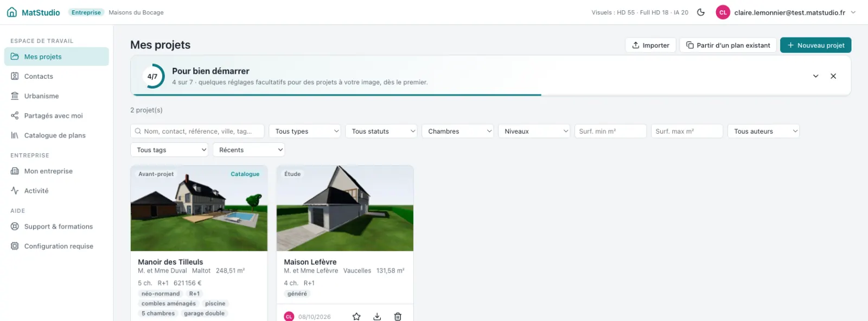Click the Importer button
This screenshot has width=868, height=321.
coord(650,45)
